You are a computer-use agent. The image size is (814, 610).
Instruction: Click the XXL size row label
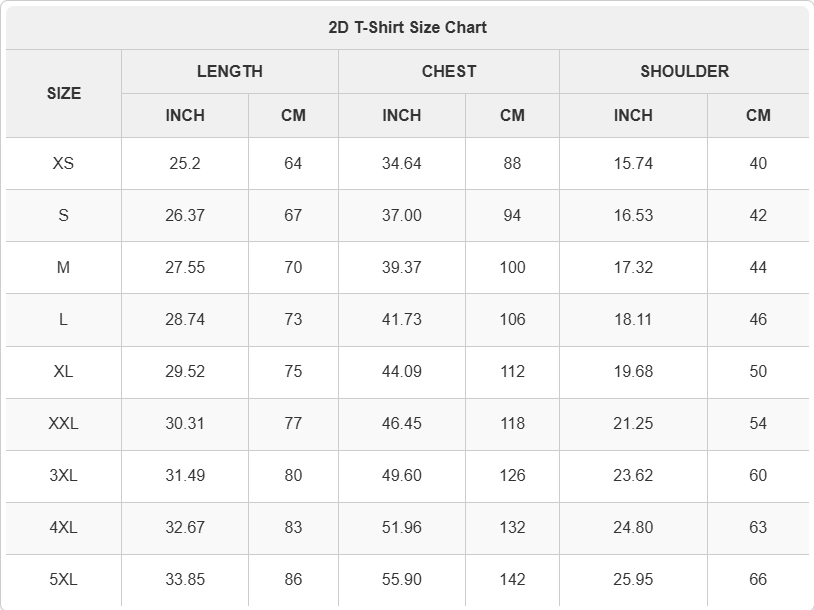pyautogui.click(x=64, y=424)
